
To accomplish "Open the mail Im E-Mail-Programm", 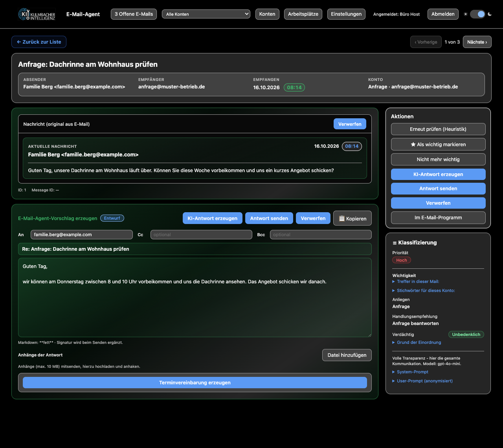I will click(438, 218).
